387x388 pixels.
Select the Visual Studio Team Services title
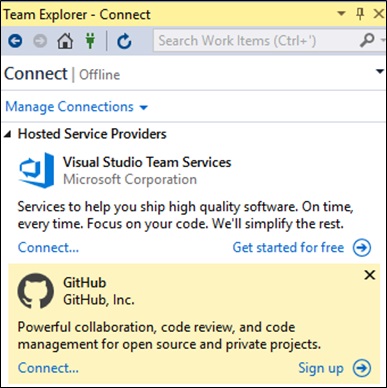click(147, 162)
